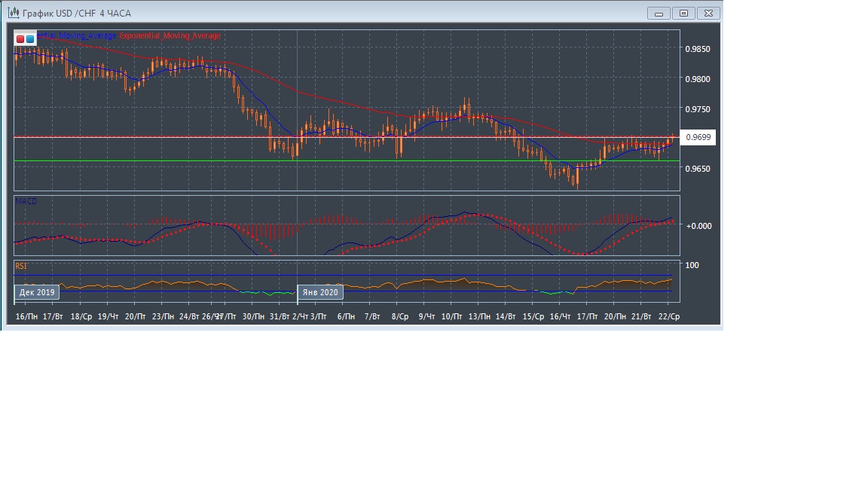868x488 pixels.
Task: Click the RSI 100 scale label
Action: [x=692, y=265]
